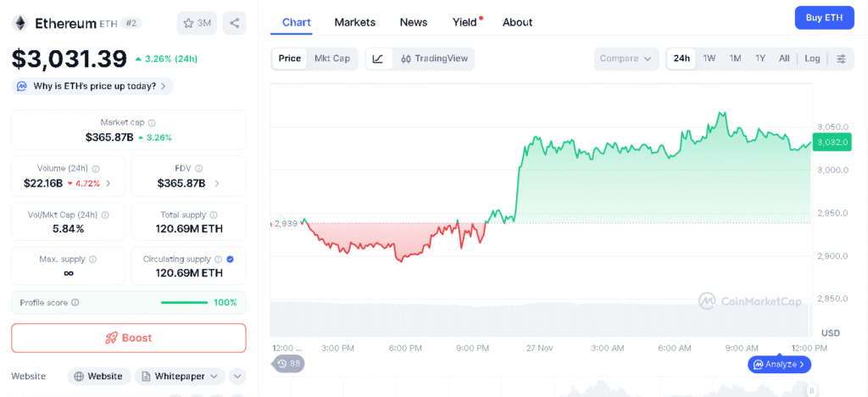Switch to the News tab
This screenshot has width=868, height=397.
[414, 22]
